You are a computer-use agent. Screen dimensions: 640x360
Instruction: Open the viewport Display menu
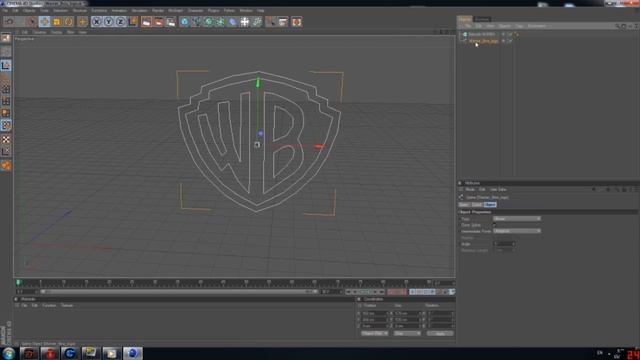coord(56,32)
